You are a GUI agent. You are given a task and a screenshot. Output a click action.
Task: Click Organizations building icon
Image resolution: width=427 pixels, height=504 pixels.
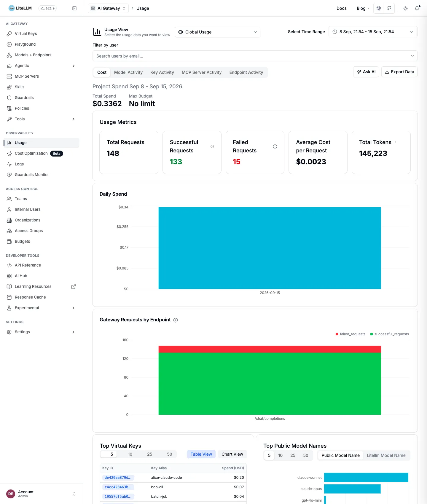(9, 220)
